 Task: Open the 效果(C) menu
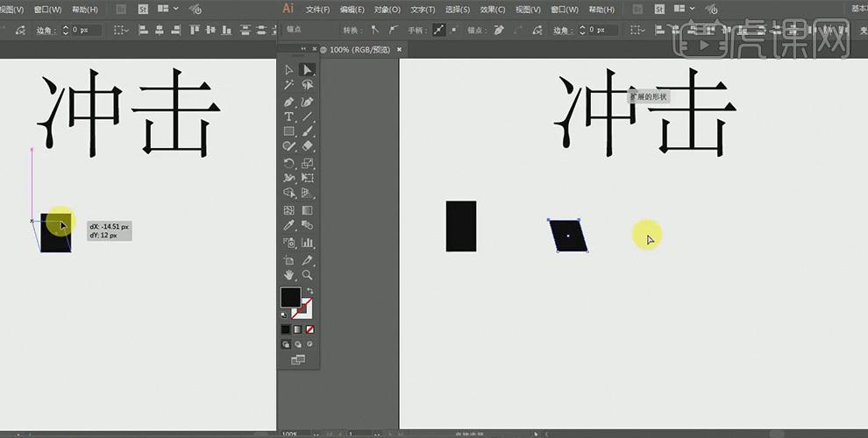pos(492,10)
